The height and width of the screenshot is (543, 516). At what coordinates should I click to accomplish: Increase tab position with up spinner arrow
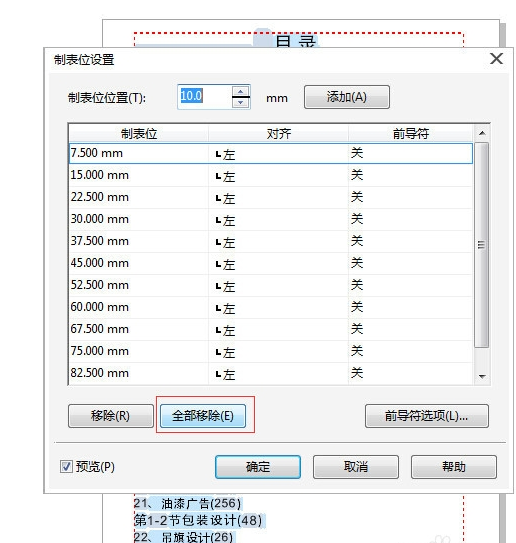[241, 91]
